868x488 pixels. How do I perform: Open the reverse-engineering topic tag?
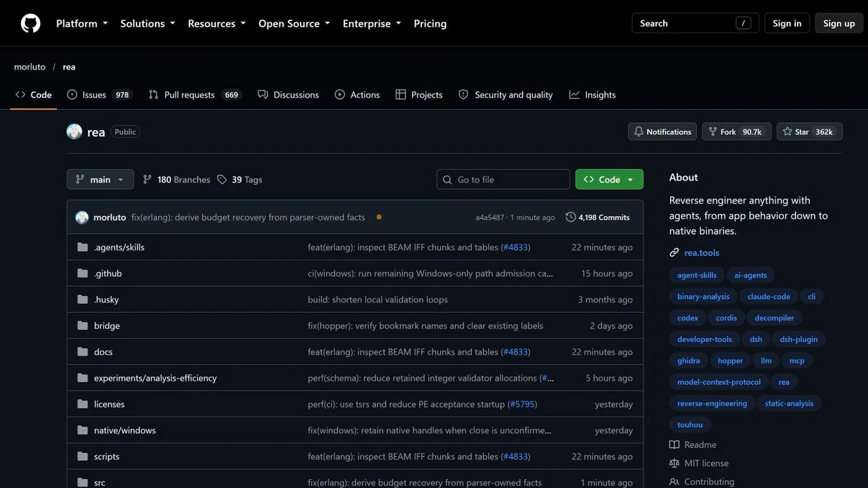(x=712, y=403)
